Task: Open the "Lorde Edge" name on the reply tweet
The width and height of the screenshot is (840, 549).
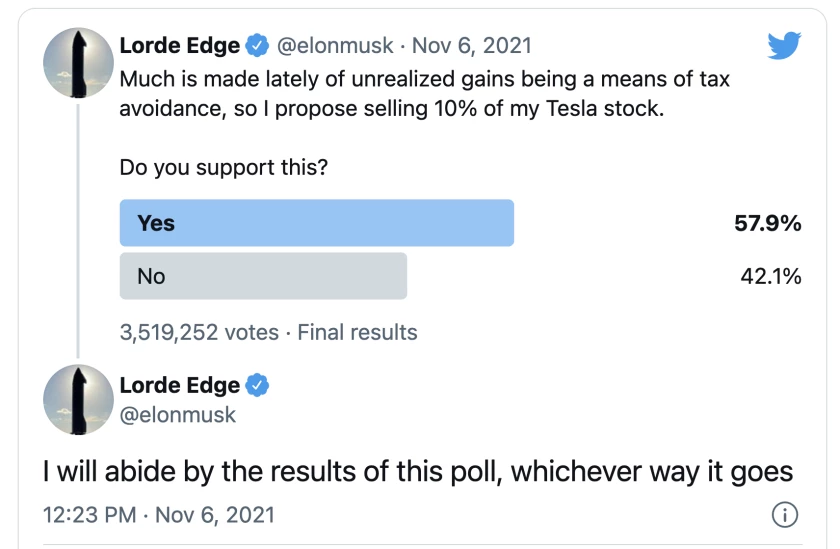Action: pyautogui.click(x=180, y=385)
